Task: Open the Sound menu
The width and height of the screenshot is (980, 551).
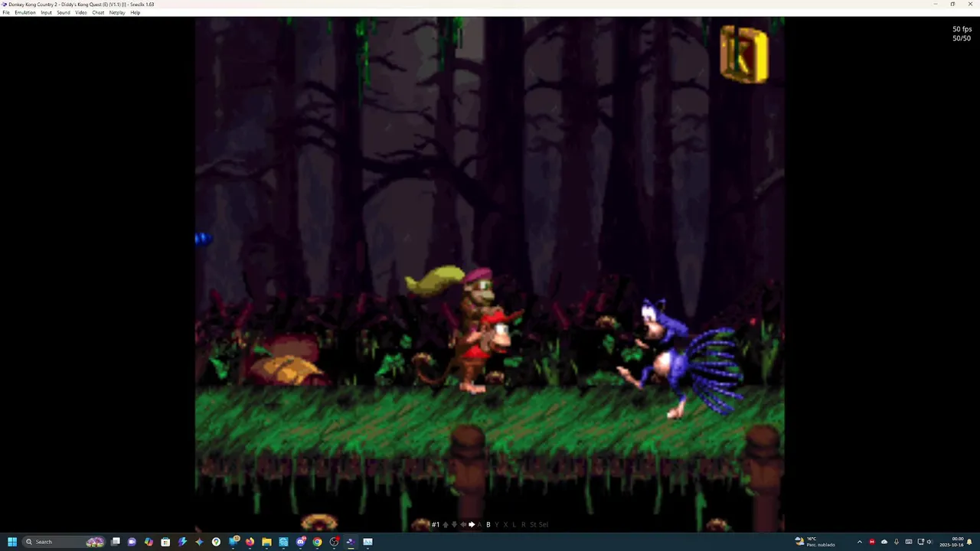Action: [x=64, y=12]
